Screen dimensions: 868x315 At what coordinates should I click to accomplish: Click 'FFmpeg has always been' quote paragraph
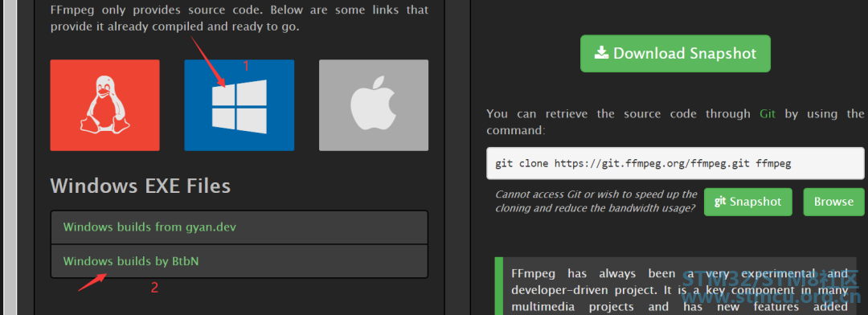click(680, 290)
